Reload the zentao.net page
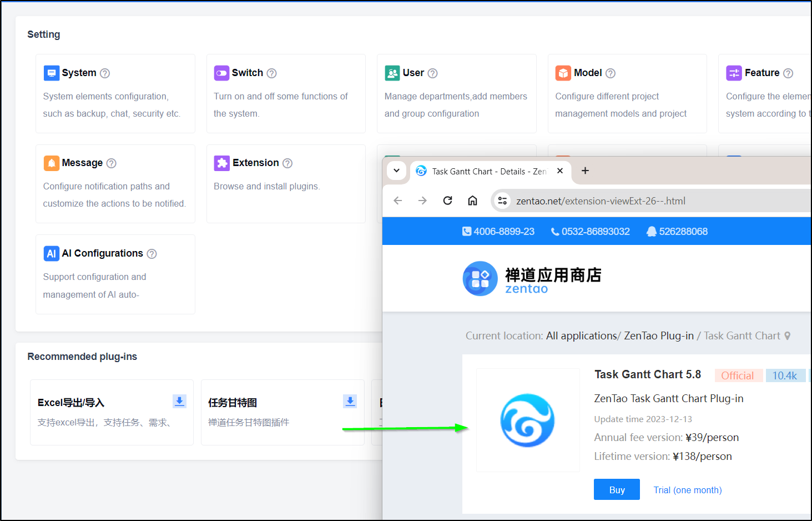The image size is (812, 521). click(x=447, y=201)
